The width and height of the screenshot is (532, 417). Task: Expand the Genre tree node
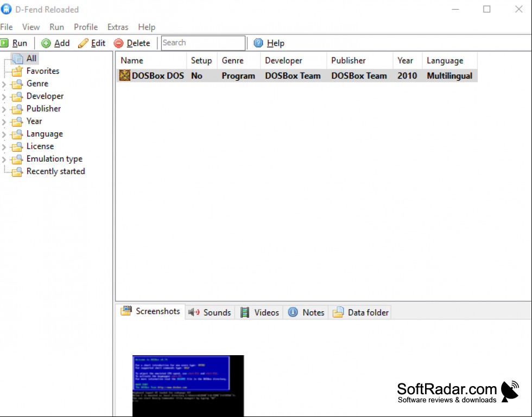pos(4,84)
